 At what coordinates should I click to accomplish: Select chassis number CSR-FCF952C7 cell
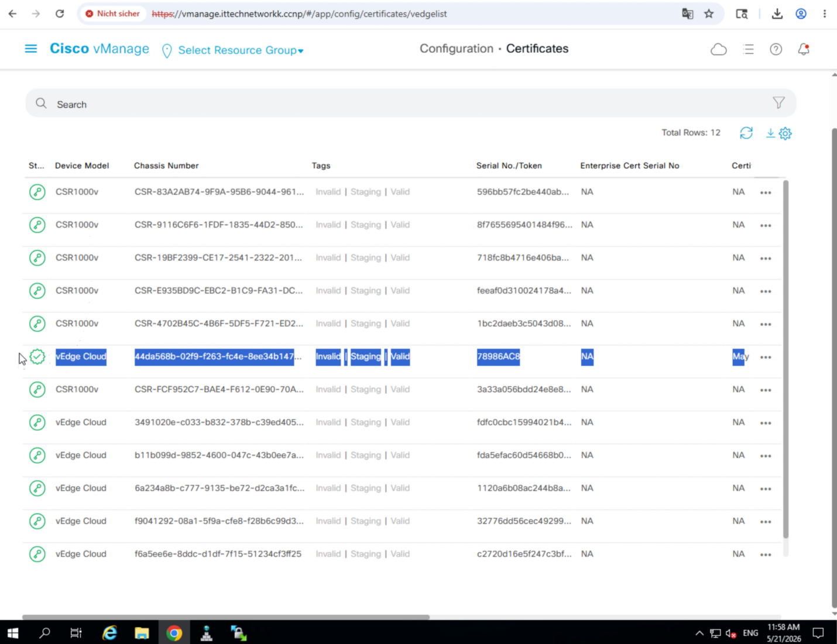[x=219, y=390]
